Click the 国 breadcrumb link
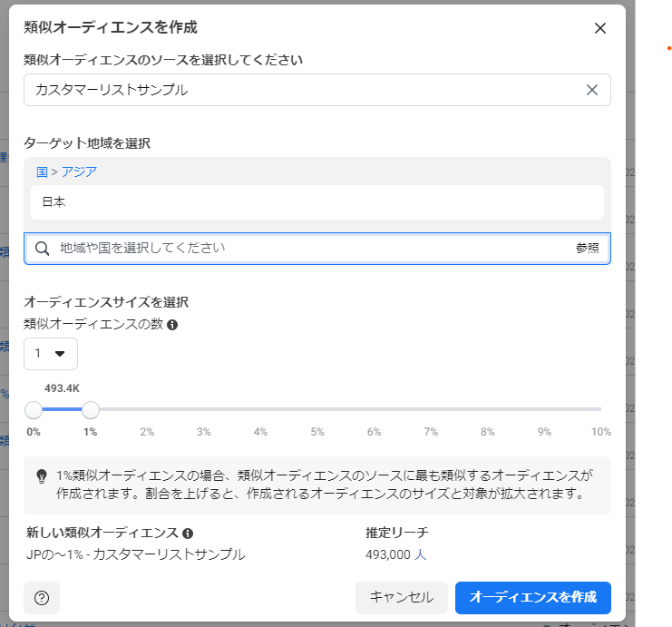Image resolution: width=672 pixels, height=627 pixels. coord(42,172)
